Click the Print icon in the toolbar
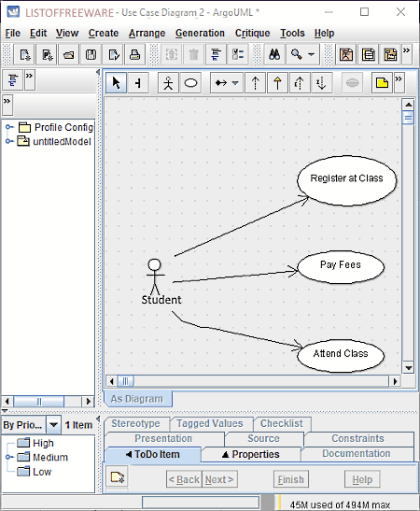 pyautogui.click(x=134, y=54)
